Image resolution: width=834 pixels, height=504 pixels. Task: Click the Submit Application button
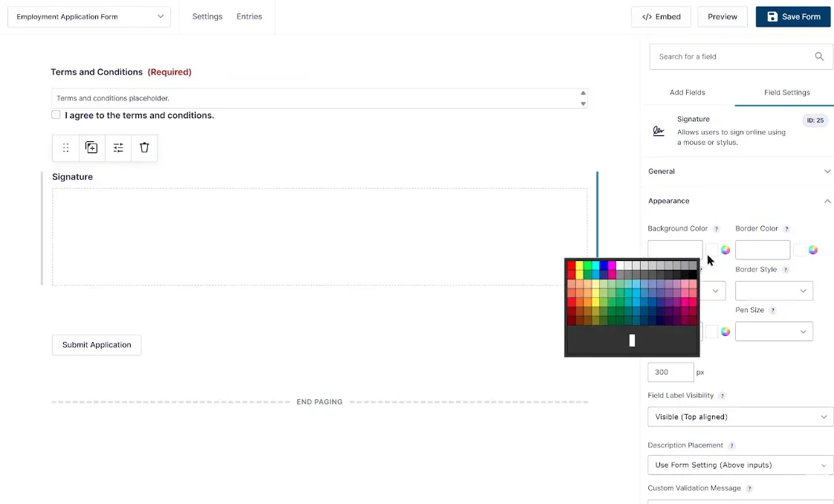pyautogui.click(x=97, y=345)
